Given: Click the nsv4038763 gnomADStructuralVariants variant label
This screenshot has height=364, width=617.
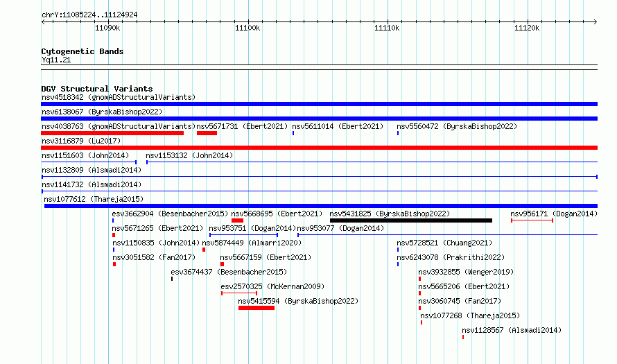Looking at the screenshot, I should [119, 126].
